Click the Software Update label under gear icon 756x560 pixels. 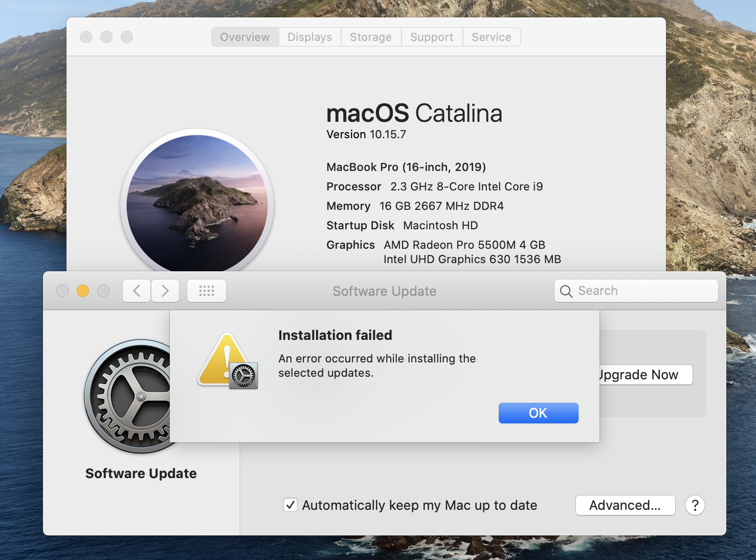pyautogui.click(x=141, y=473)
